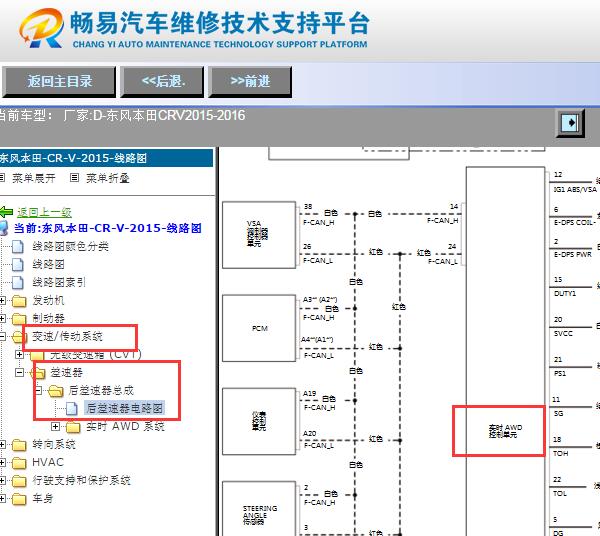The image size is (600, 536).
Task: Click the 后差速器电路图 page icon
Action: click(x=72, y=408)
